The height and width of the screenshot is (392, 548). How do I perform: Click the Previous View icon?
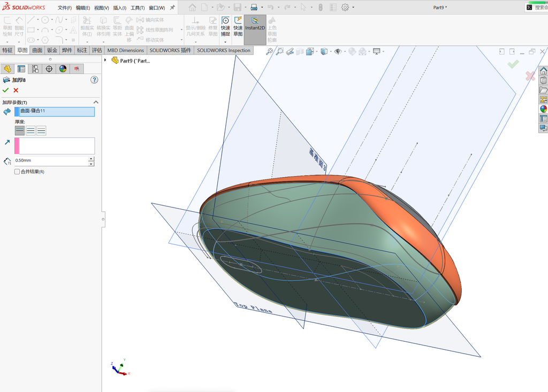click(290, 52)
